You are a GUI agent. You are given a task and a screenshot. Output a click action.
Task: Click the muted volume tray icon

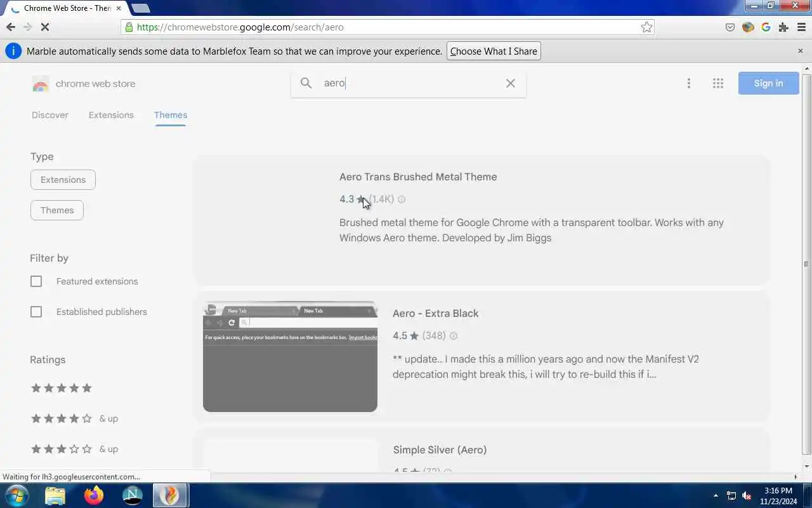coord(747,495)
